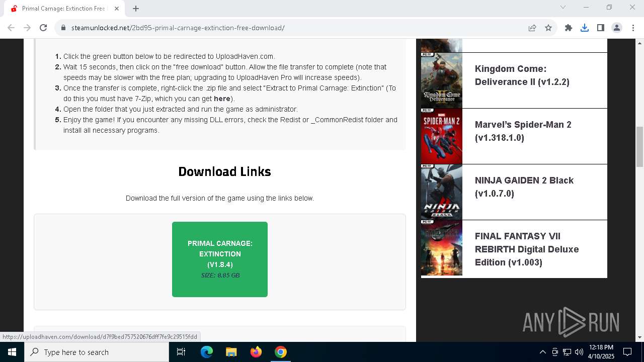Viewport: 644px width, 362px height.
Task: Click the address bar URL
Action: 178,28
